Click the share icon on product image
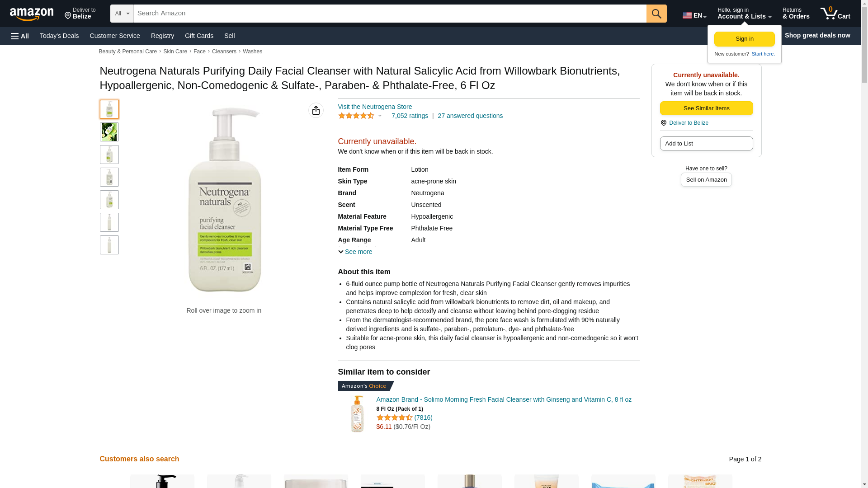This screenshot has width=868, height=488. [316, 110]
